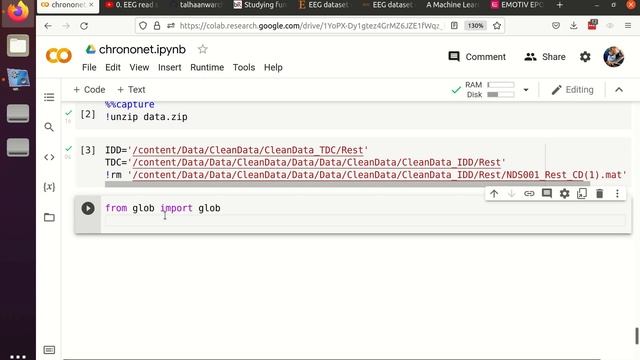Image resolution: width=640 pixels, height=360 pixels.
Task: Open the table of contents panel
Action: [49, 97]
